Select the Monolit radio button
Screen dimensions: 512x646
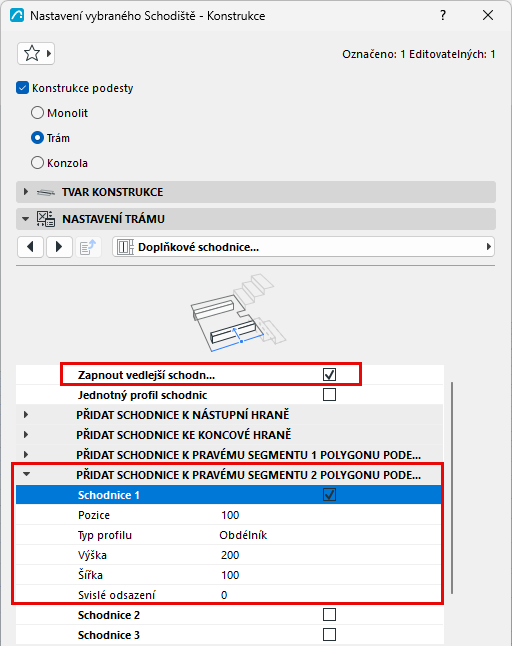point(37,113)
